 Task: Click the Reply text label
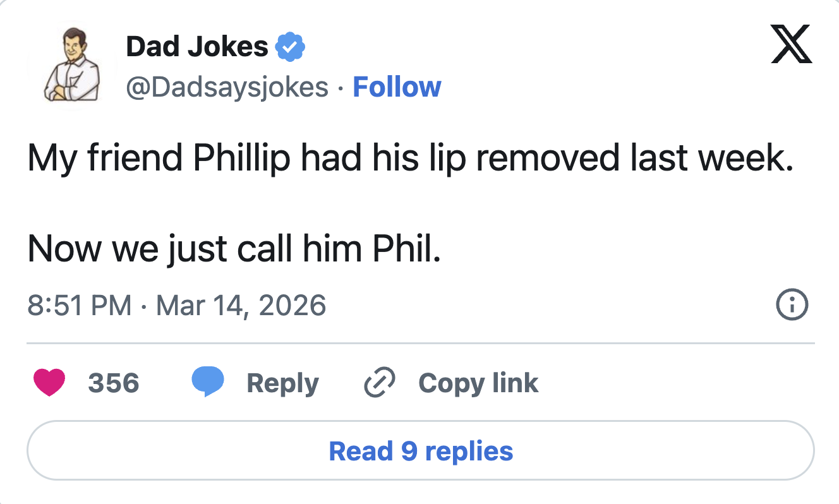point(282,383)
